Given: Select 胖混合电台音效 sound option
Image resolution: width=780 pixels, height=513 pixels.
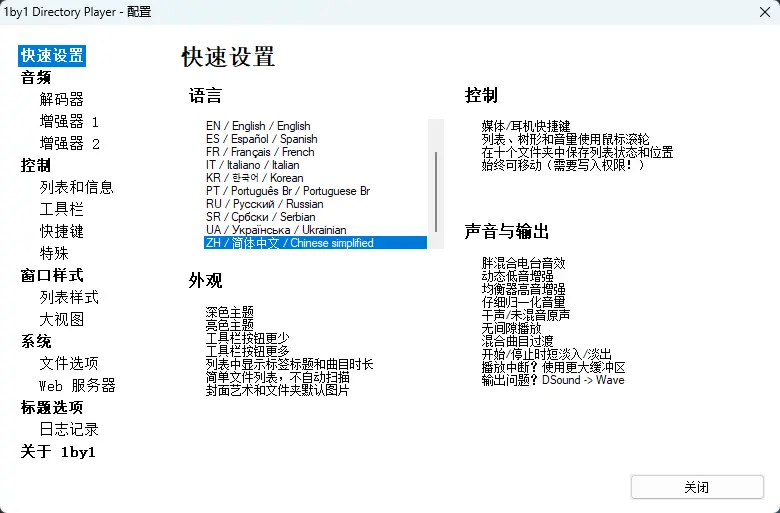Looking at the screenshot, I should (523, 263).
